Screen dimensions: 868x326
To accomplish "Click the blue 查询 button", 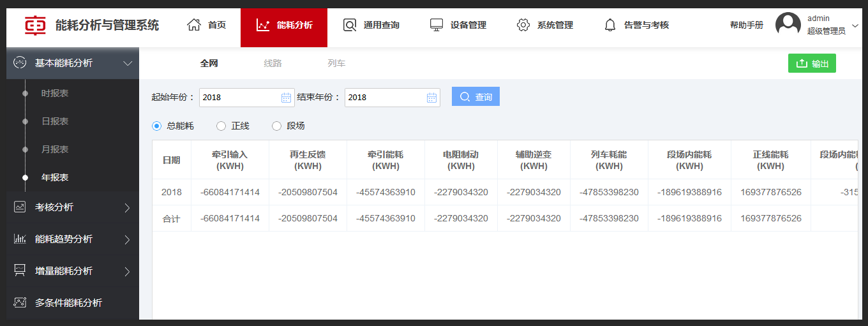I will [x=475, y=97].
